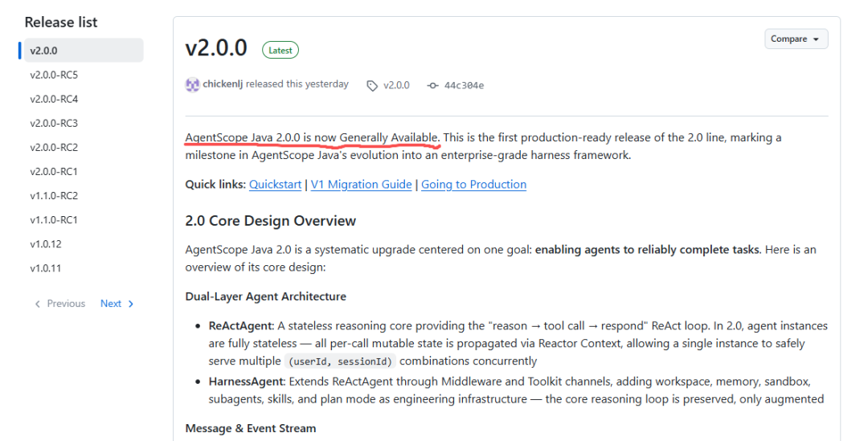
Task: Click the commit icon beside 44c304e
Action: point(433,86)
